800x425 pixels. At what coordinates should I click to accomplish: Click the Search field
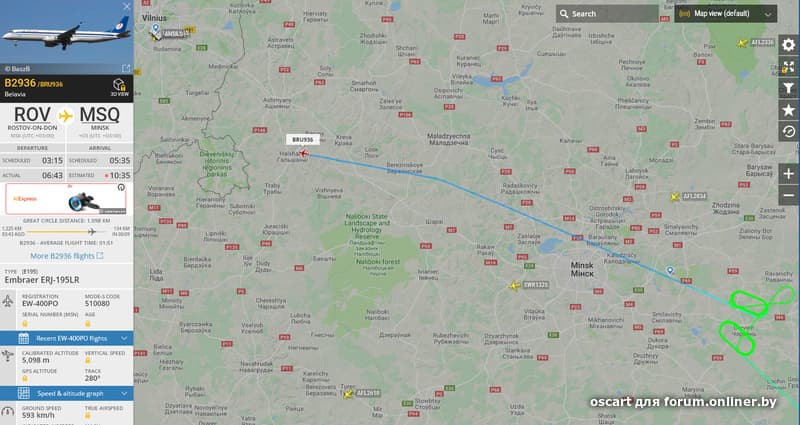point(607,14)
